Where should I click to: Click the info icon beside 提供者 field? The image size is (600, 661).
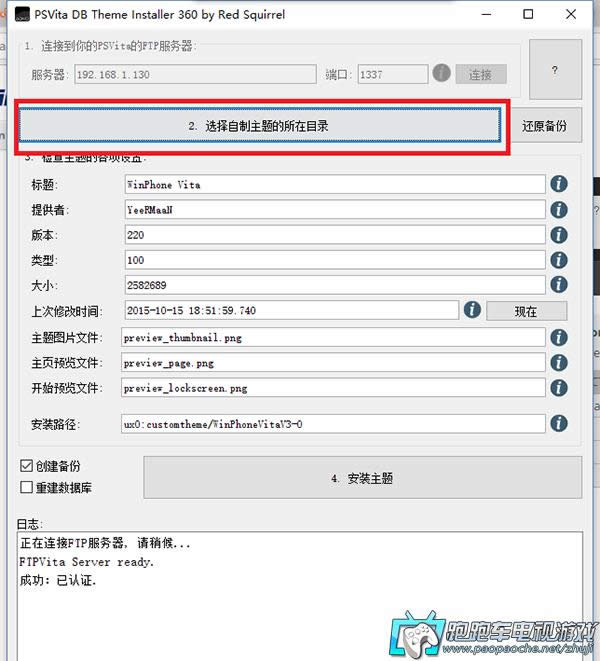tap(559, 210)
